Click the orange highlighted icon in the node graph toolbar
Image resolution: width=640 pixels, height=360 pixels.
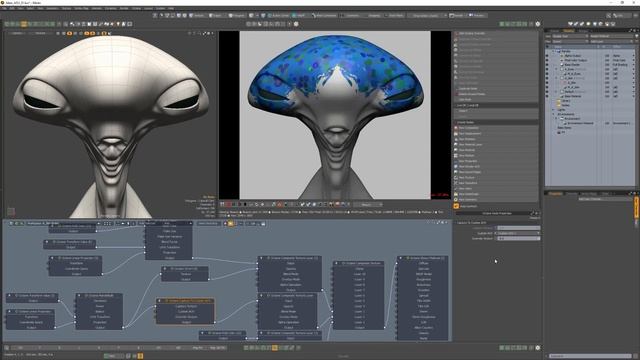231,223
